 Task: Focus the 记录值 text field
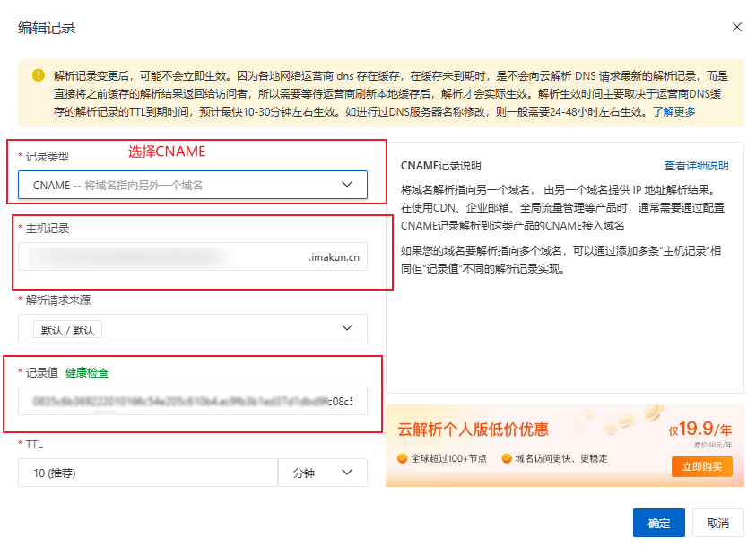click(x=192, y=401)
